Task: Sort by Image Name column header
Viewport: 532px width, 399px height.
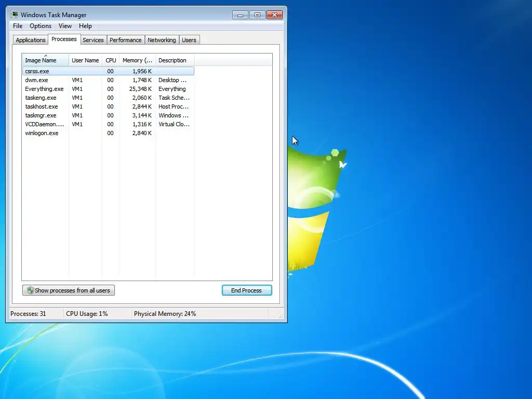Action: click(46, 60)
